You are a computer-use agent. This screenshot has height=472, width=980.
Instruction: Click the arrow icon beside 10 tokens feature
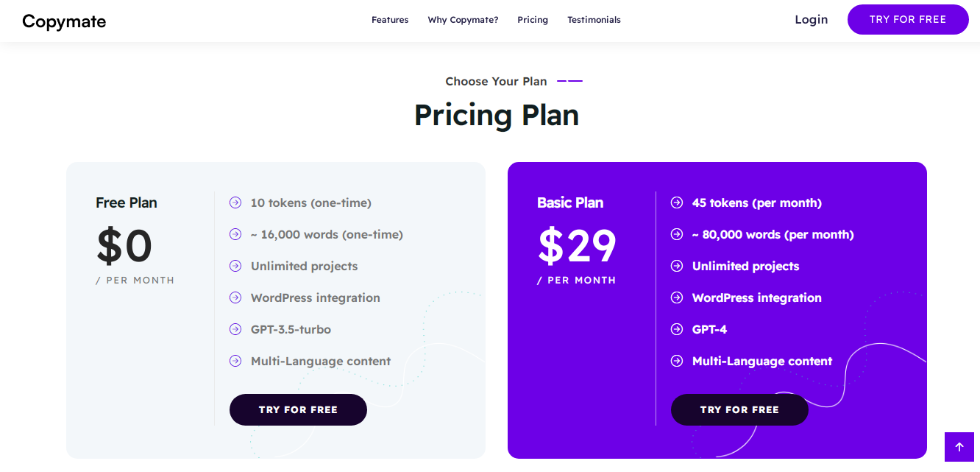235,202
